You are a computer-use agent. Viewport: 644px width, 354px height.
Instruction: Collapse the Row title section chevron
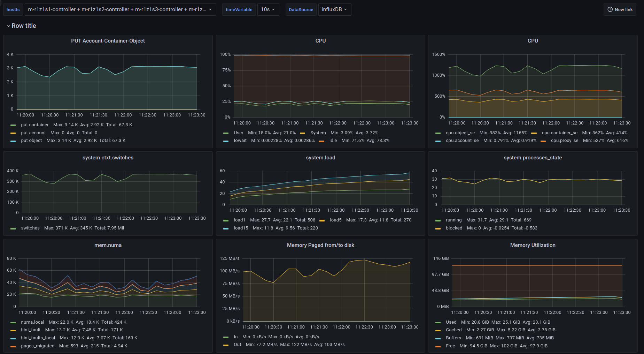pos(9,26)
